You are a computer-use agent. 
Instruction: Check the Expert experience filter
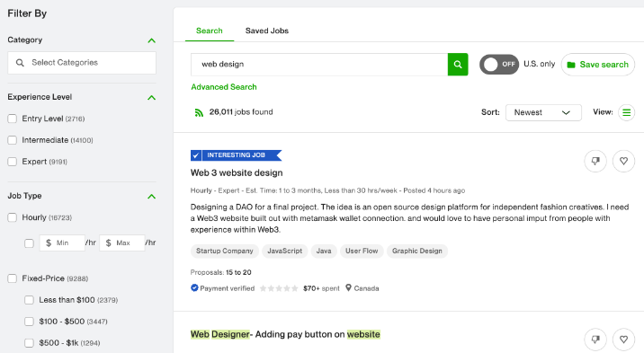pos(13,162)
